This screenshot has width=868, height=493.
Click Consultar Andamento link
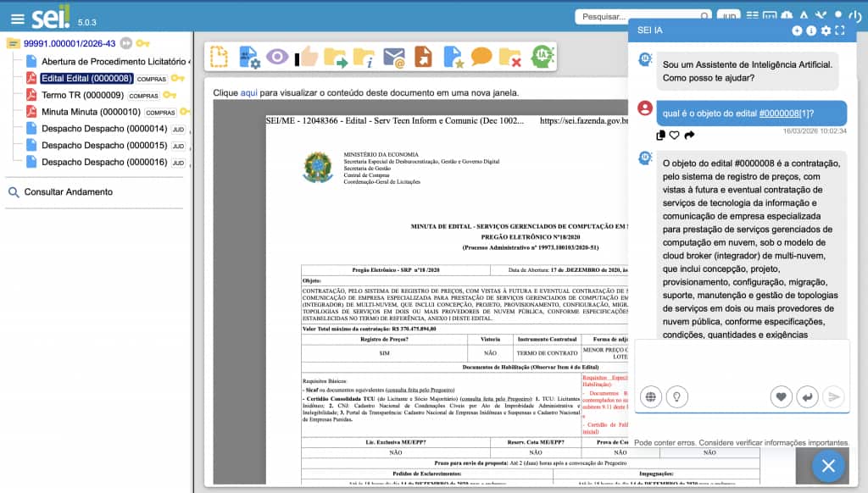click(x=68, y=192)
